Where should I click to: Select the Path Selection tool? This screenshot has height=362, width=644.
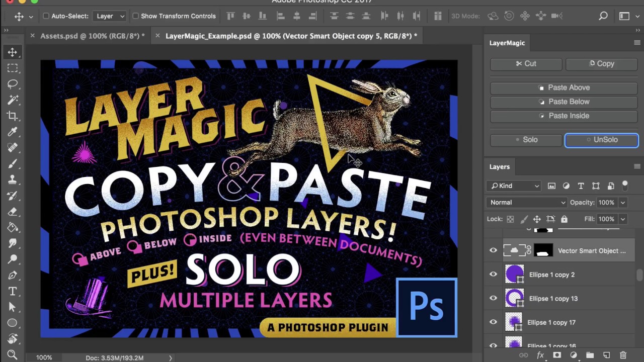pyautogui.click(x=13, y=307)
